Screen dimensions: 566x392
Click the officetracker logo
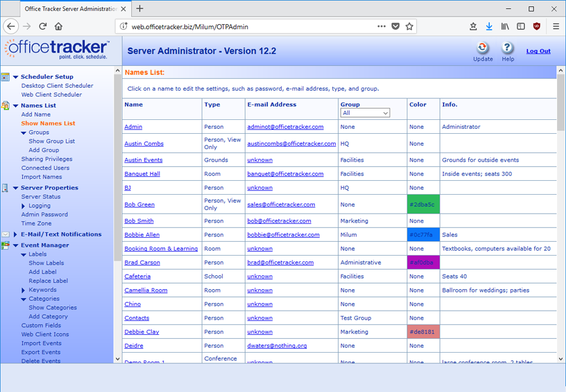coord(56,49)
